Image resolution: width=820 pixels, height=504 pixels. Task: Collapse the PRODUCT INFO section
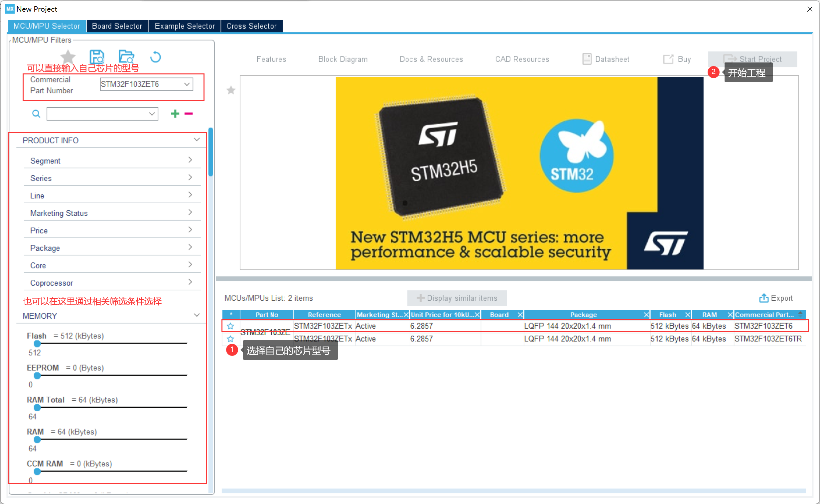[197, 140]
